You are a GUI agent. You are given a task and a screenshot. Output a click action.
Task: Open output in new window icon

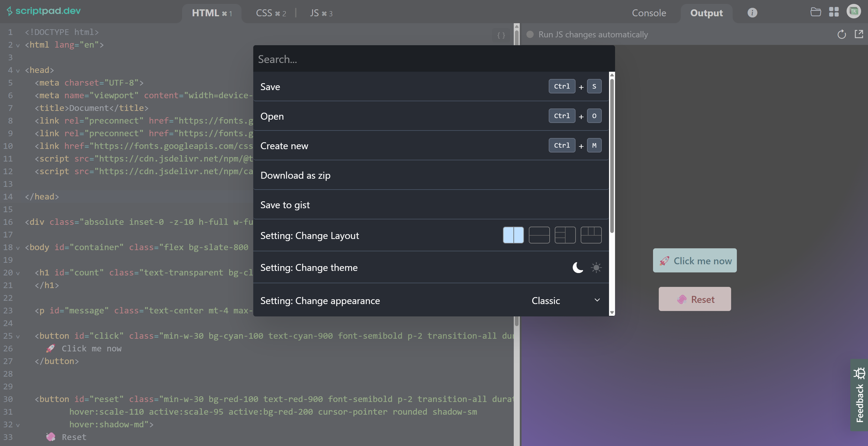(x=859, y=34)
